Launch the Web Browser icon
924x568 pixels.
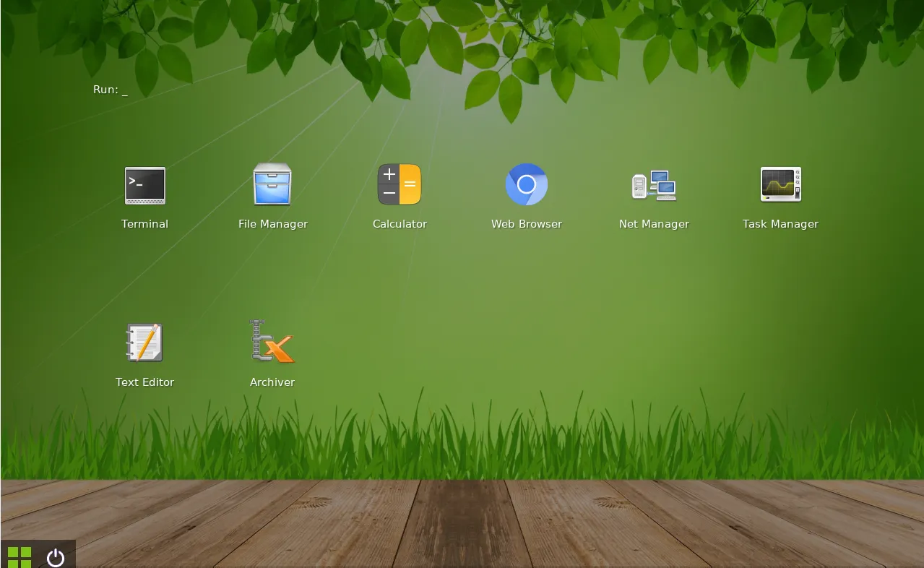[x=527, y=185]
